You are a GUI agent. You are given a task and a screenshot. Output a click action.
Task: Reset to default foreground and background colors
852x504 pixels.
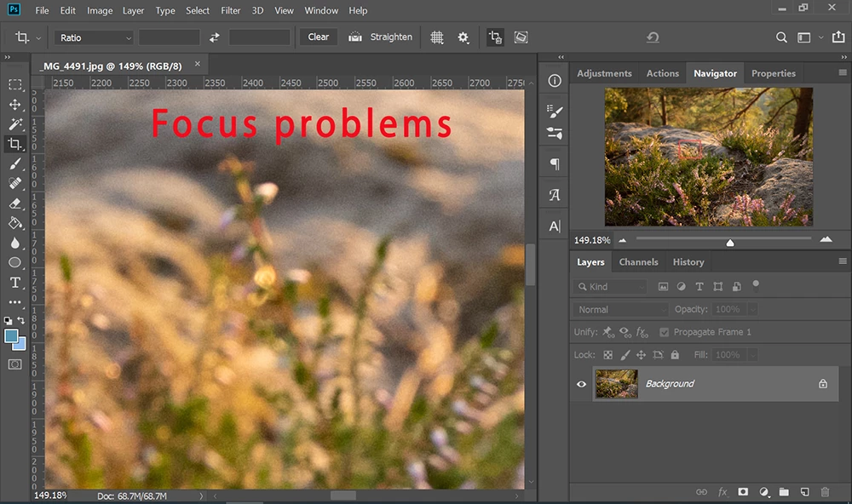9,320
